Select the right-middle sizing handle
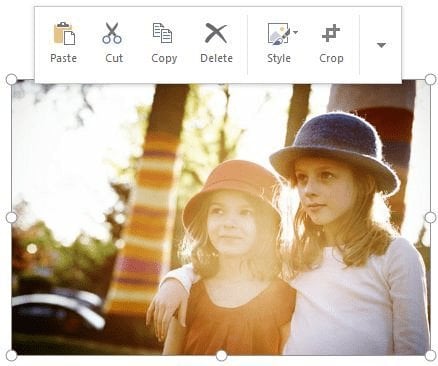The image size is (438, 366). 430,218
